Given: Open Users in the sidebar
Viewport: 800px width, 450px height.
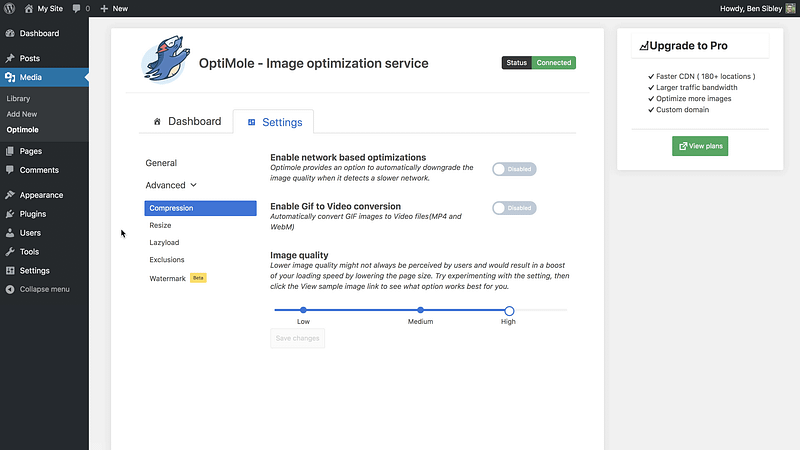Looking at the screenshot, I should coord(30,233).
